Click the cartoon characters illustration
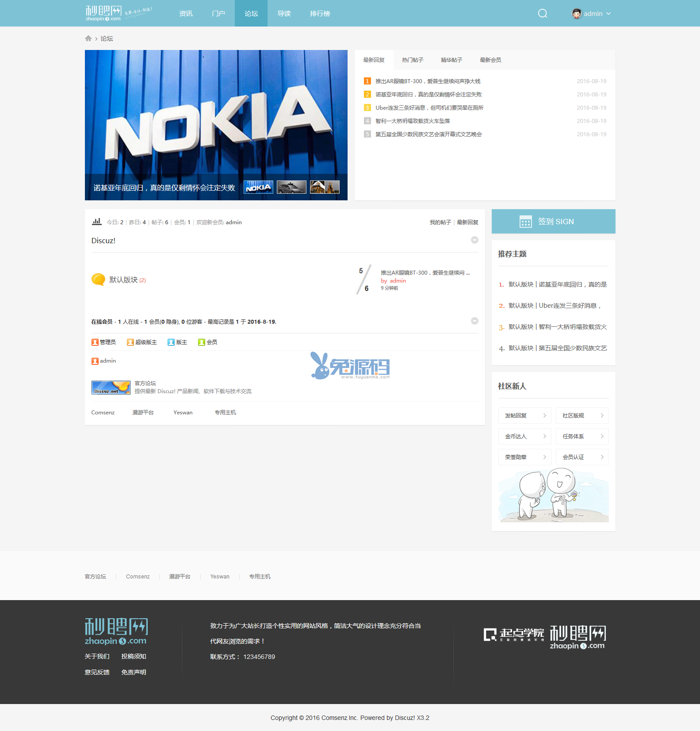700x731 pixels. tap(554, 495)
